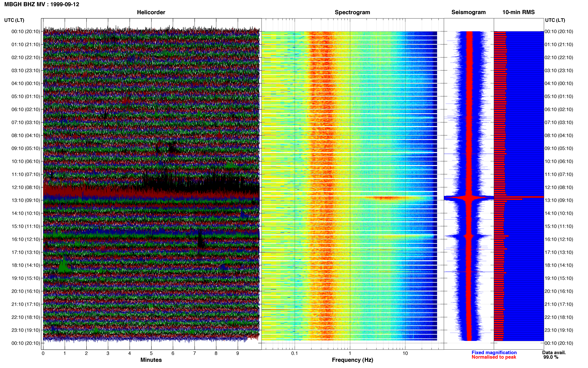Click '05:10 (01:10)' label left of Helicorder
Image resolution: width=588 pixels, height=368 pixels.
point(26,96)
